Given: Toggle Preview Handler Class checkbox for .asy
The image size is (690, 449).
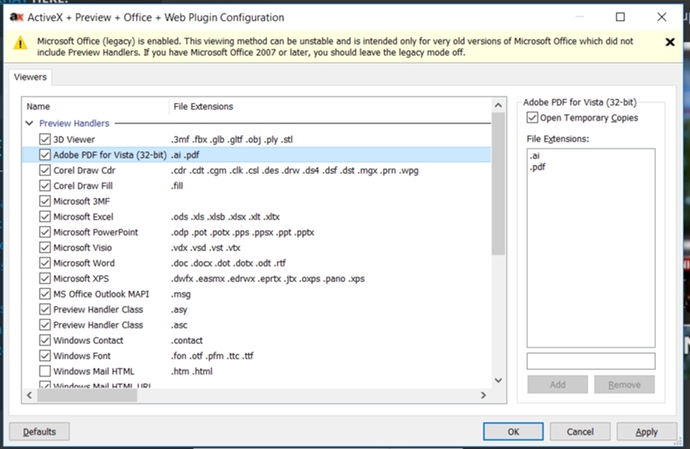Looking at the screenshot, I should pos(44,309).
